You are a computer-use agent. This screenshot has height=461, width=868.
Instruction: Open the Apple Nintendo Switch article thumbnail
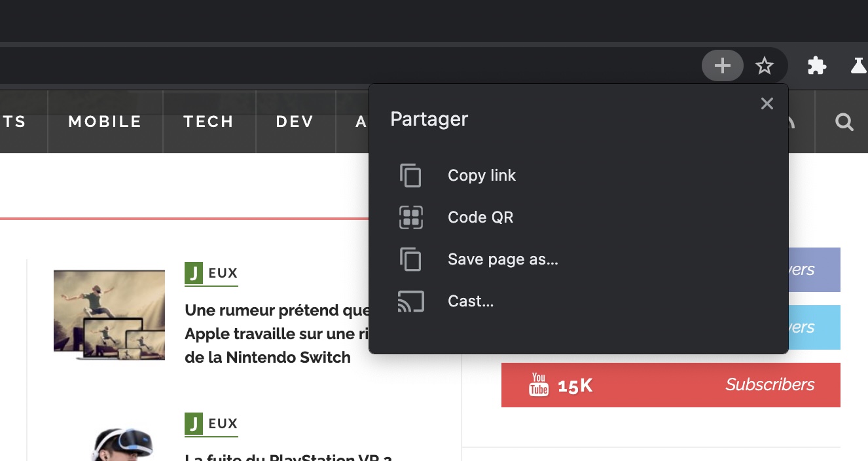click(109, 315)
